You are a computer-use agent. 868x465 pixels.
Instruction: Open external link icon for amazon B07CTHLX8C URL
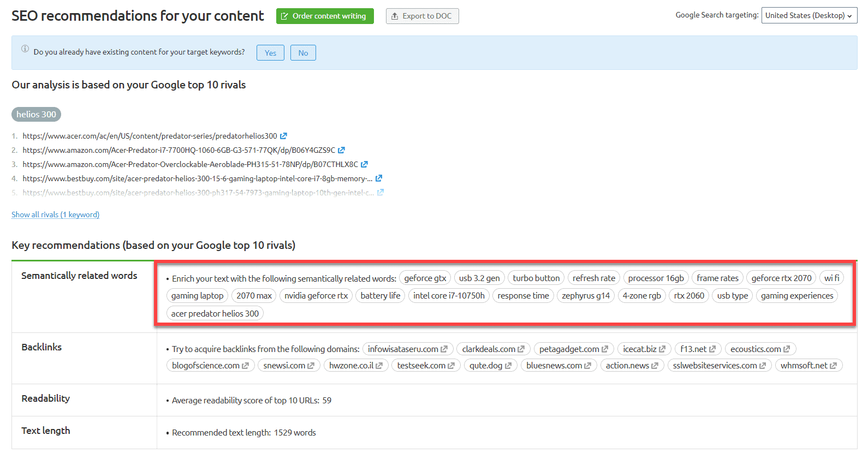(364, 164)
